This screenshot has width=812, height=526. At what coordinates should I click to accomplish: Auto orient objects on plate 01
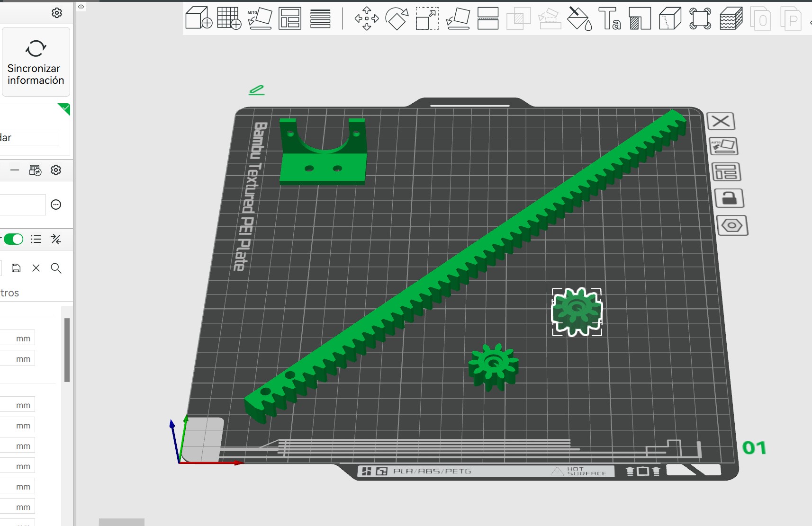click(x=724, y=146)
